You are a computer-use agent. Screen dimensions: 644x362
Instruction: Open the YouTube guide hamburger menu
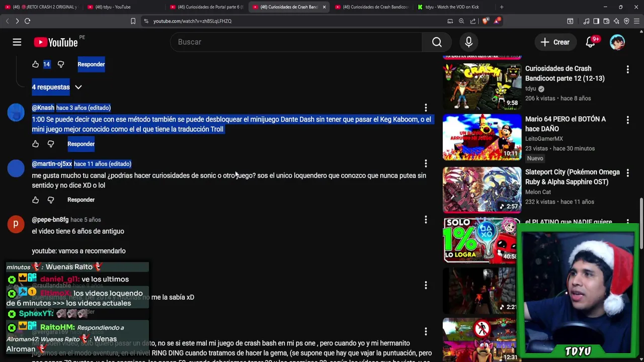[x=17, y=42]
